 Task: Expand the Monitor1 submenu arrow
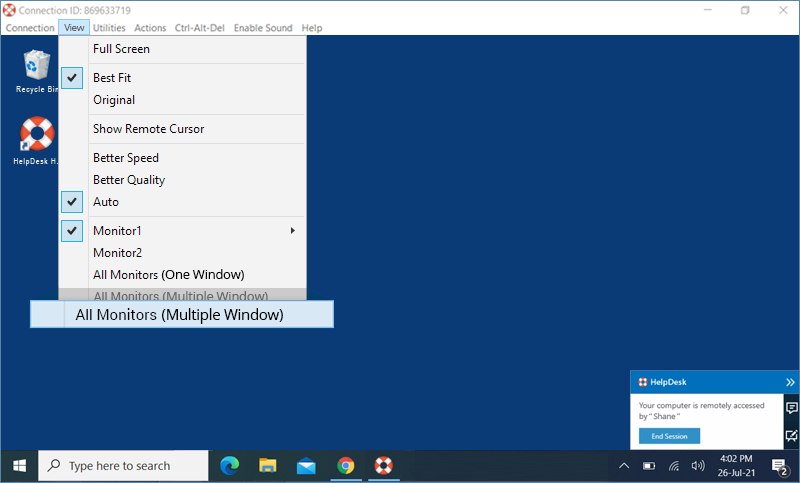293,231
